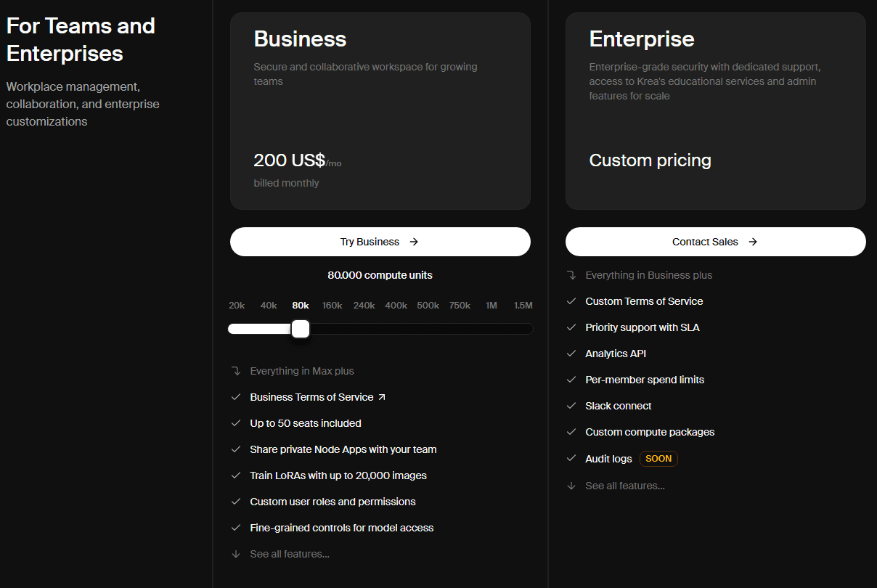Expand See all features under Business plan

(289, 554)
